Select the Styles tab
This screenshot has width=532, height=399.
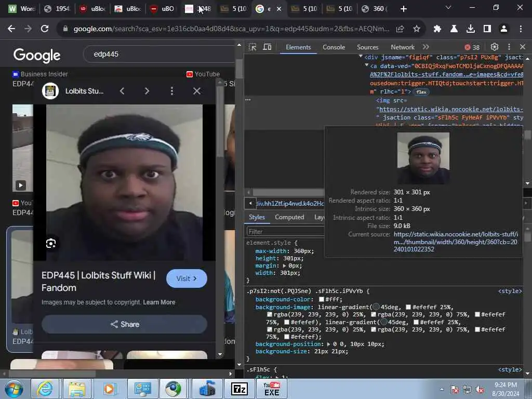257,217
